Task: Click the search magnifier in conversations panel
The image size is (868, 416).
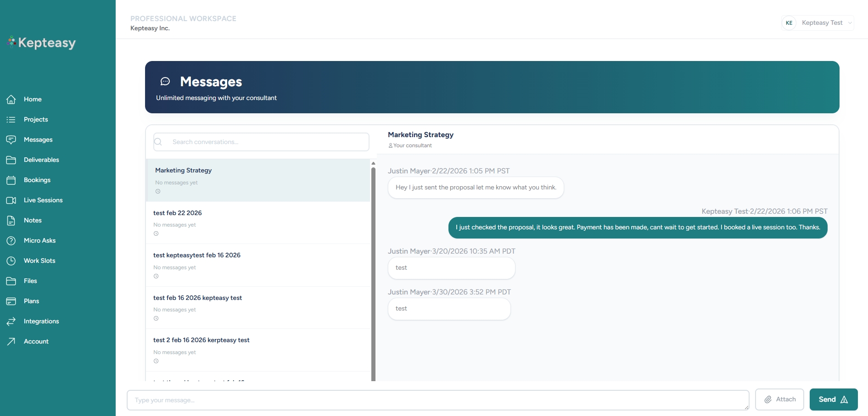Action: [158, 142]
